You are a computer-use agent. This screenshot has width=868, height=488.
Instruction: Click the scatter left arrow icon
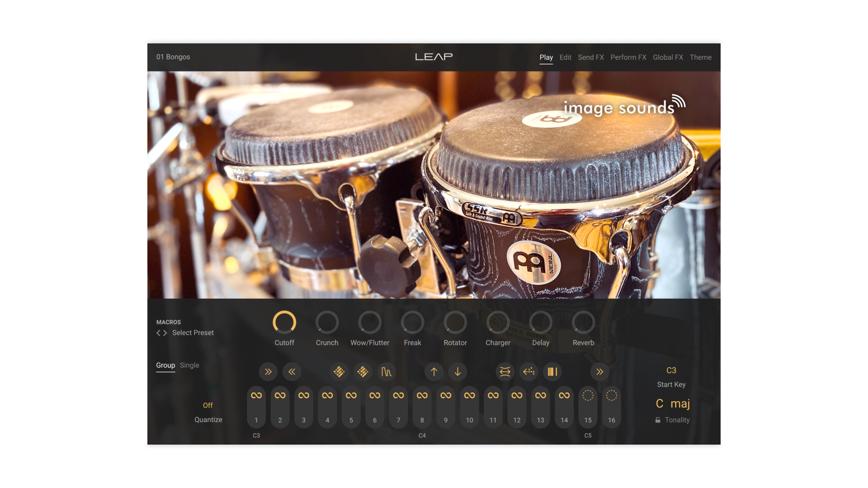[528, 371]
